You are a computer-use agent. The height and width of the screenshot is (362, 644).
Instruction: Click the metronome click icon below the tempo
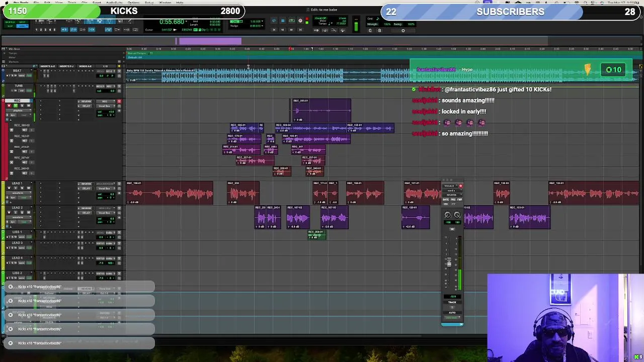click(x=325, y=30)
